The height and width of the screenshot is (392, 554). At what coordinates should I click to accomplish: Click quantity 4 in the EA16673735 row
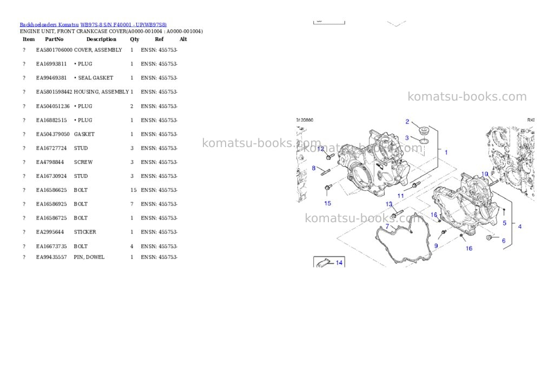132,247
